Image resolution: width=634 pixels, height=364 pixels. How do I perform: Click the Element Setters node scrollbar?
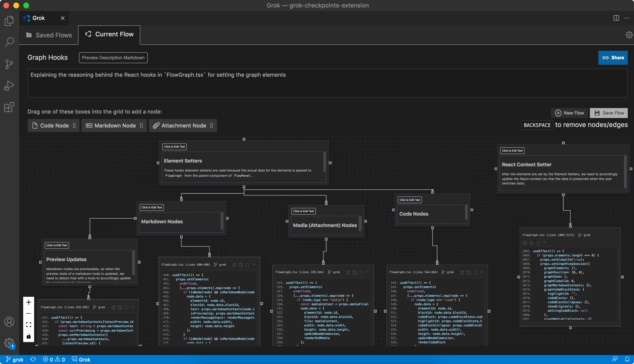(x=324, y=162)
